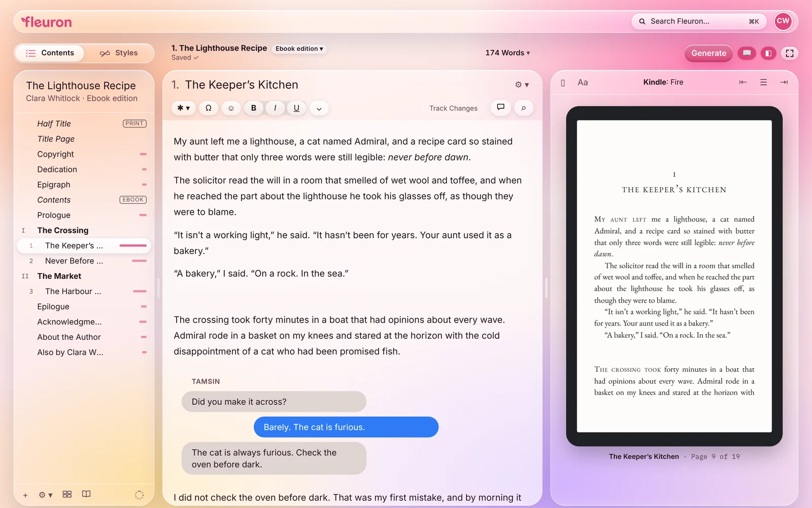Image resolution: width=812 pixels, height=508 pixels.
Task: Open the Kindle: Fire device selector
Action: click(x=663, y=82)
